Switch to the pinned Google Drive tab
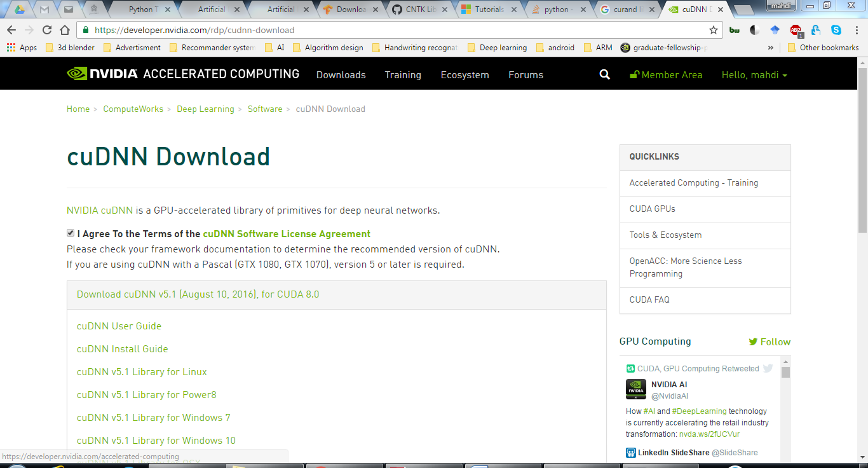Screen dimensions: 868x468 tap(20, 10)
